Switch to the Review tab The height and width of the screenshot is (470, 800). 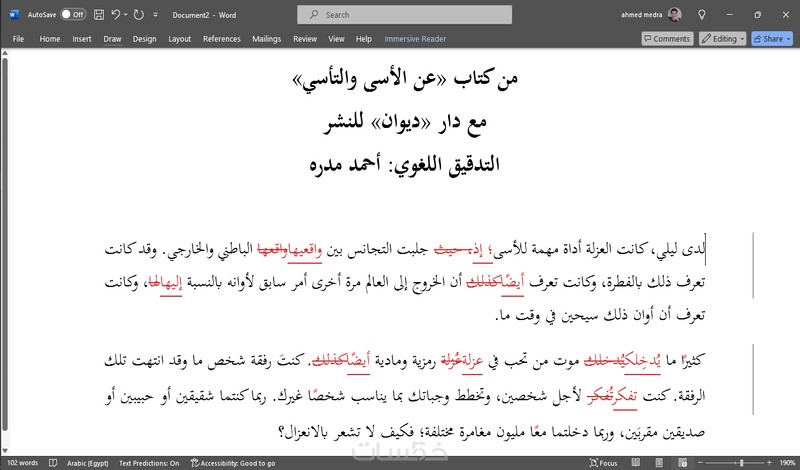coord(305,39)
